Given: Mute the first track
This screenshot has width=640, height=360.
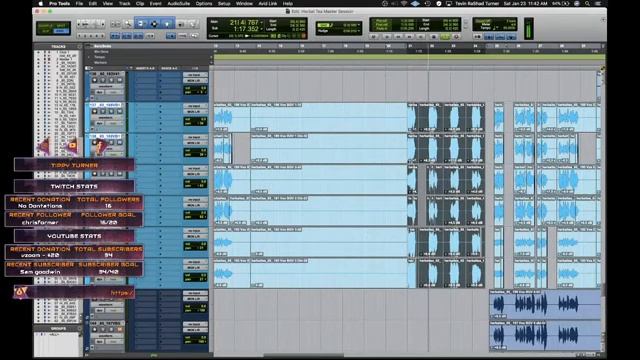Looking at the screenshot, I should 119,80.
